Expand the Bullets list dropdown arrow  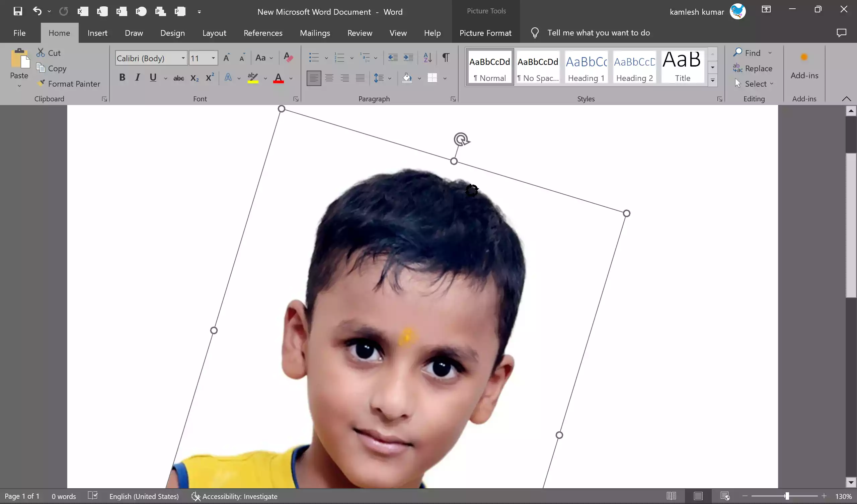[326, 58]
